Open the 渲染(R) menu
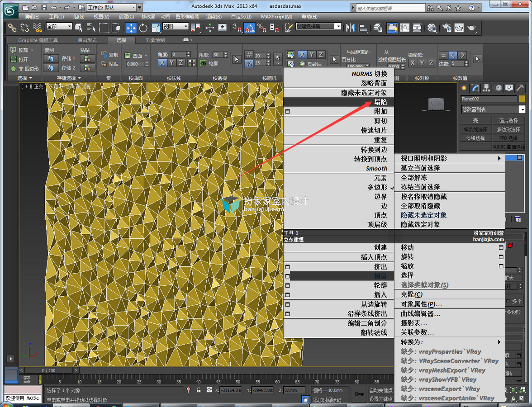532x407 pixels. point(214,16)
